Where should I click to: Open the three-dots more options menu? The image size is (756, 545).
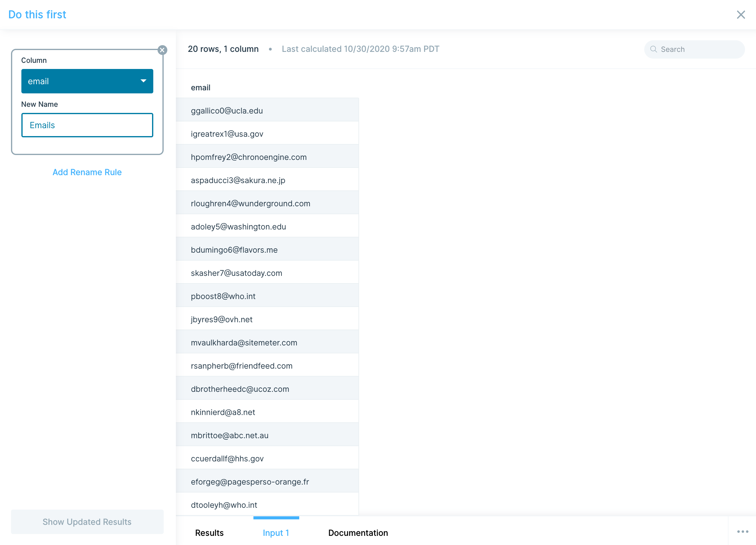click(x=743, y=532)
